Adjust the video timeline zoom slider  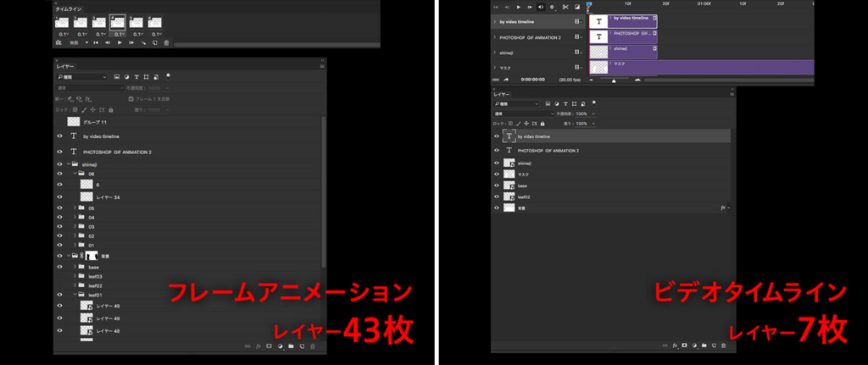[614, 80]
